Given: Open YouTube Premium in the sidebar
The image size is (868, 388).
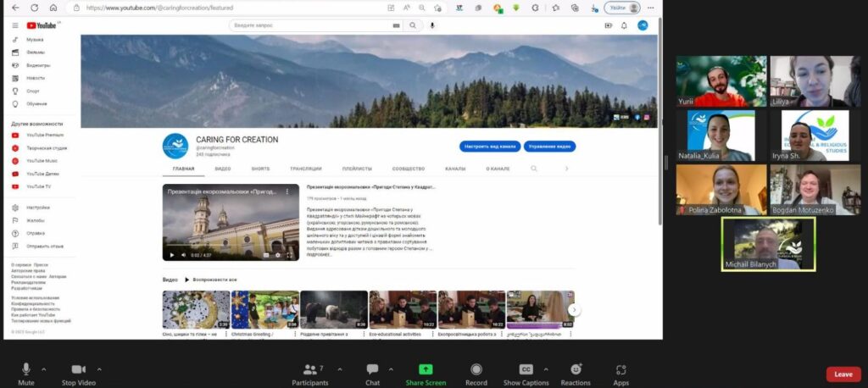Looking at the screenshot, I should [37, 135].
